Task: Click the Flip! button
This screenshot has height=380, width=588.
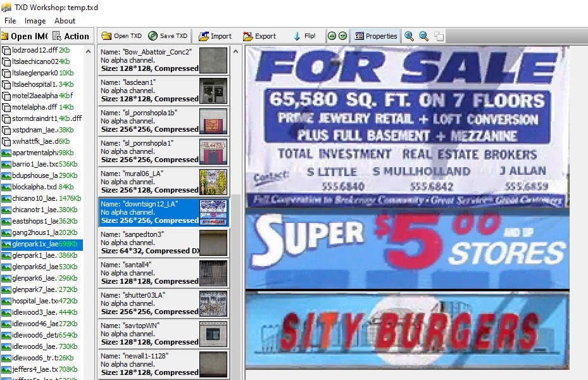Action: pyautogui.click(x=304, y=36)
